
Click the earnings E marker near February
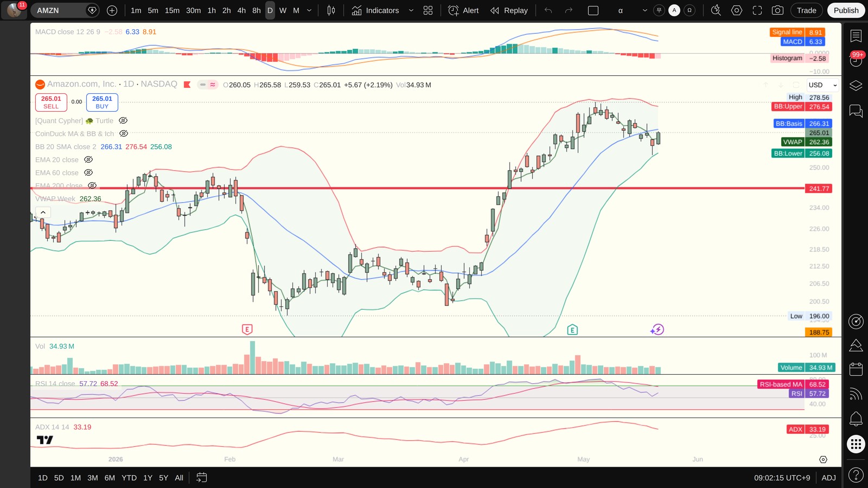click(247, 329)
